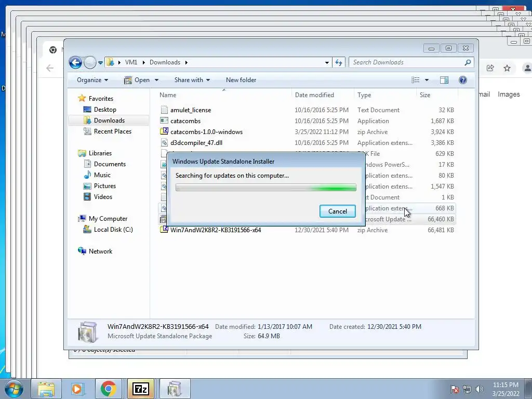Image resolution: width=532 pixels, height=399 pixels.
Task: Open Recent Places in navigation pane
Action: (x=112, y=131)
